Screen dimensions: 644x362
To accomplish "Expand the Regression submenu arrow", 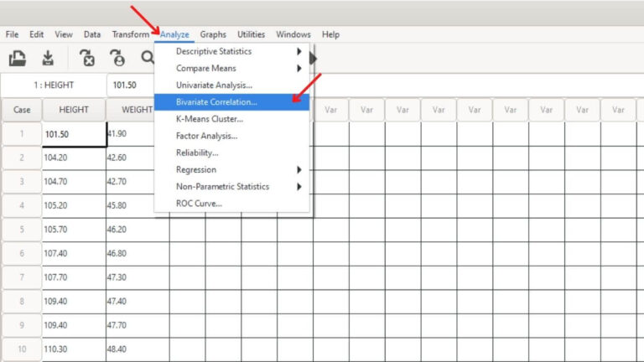I will pyautogui.click(x=299, y=169).
